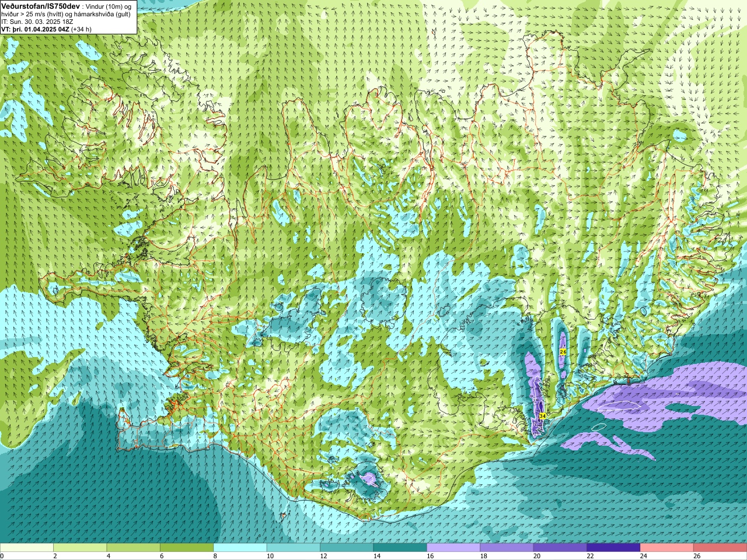The width and height of the screenshot is (747, 560).
Task: Click the 8–10 m/s light cyan legend swatch
Action: point(240,548)
